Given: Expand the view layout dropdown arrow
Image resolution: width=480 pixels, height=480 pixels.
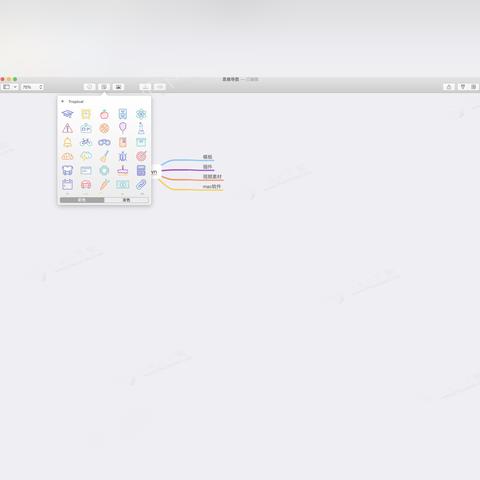Looking at the screenshot, I should [15, 87].
